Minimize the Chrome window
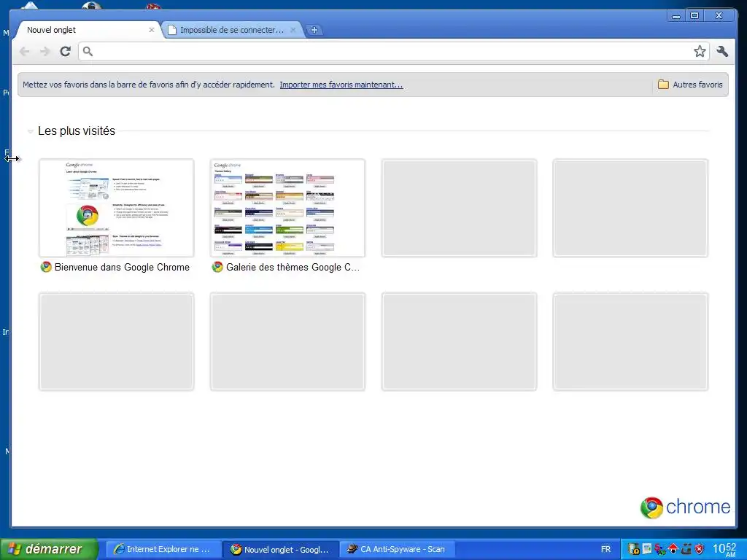This screenshot has height=560, width=747. click(x=676, y=16)
